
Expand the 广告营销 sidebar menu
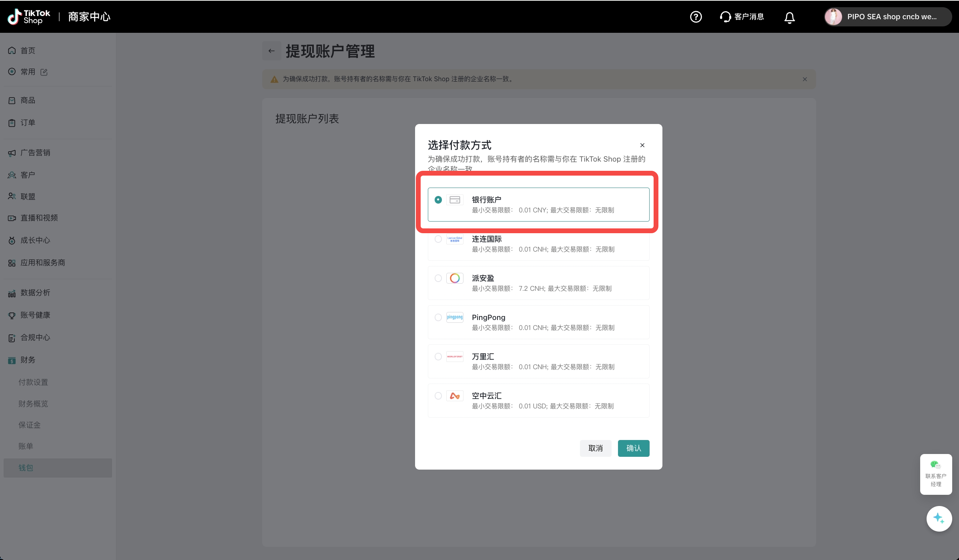35,153
